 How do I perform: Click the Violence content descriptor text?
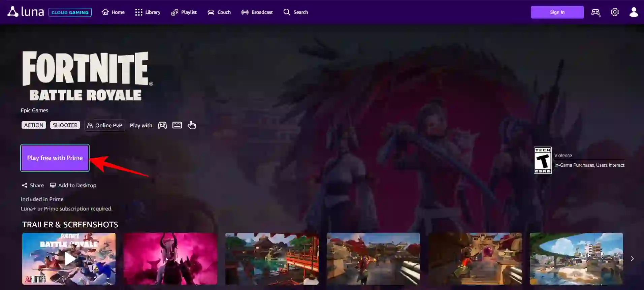click(563, 155)
